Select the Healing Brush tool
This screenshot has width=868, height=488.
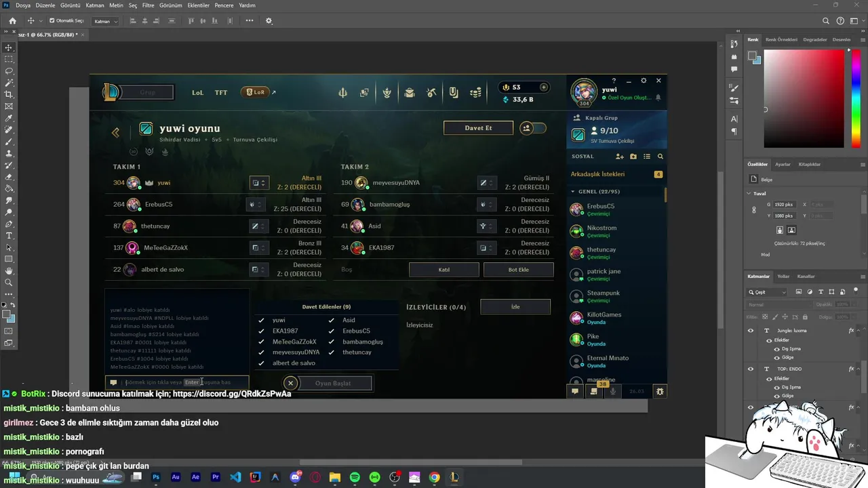(x=9, y=129)
